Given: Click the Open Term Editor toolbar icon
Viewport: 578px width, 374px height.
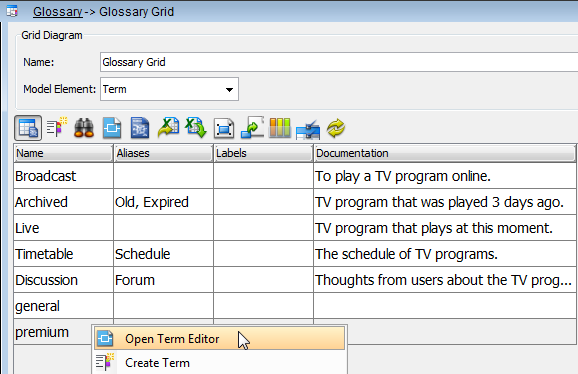Looking at the screenshot, I should click(x=112, y=128).
